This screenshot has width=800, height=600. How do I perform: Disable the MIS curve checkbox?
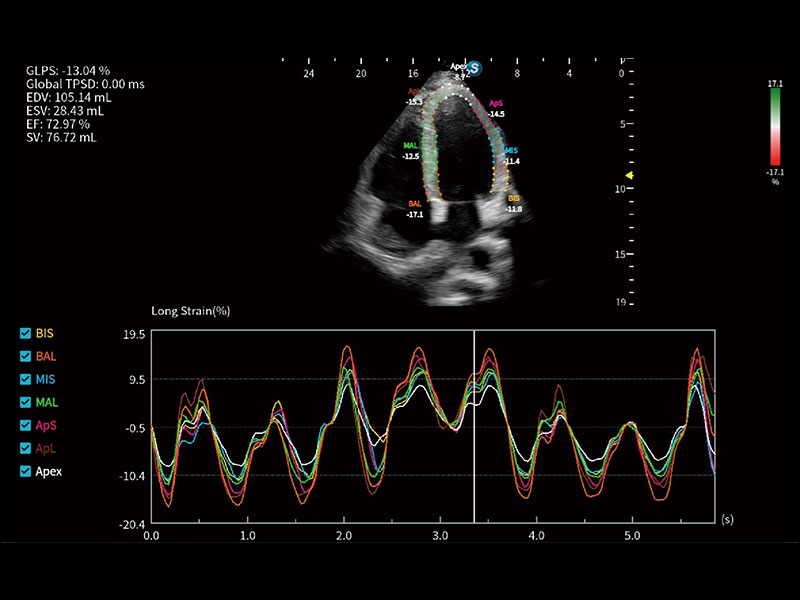click(25, 379)
